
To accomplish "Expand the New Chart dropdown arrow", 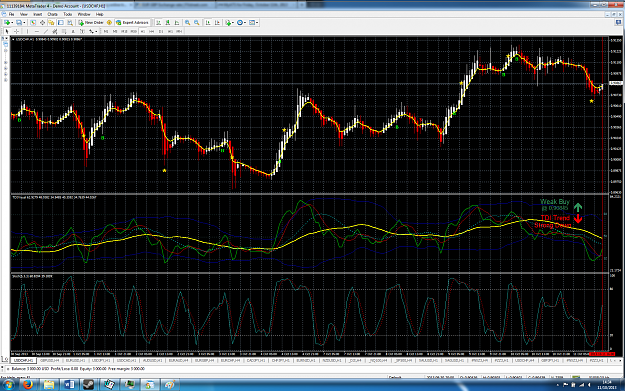I will [x=12, y=23].
